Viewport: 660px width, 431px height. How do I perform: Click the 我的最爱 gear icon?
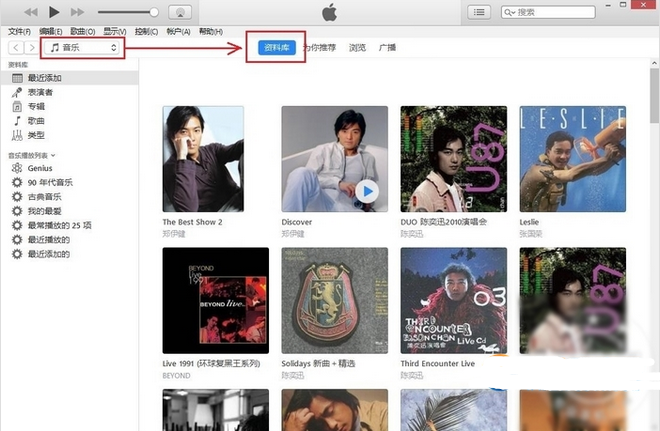coord(17,211)
